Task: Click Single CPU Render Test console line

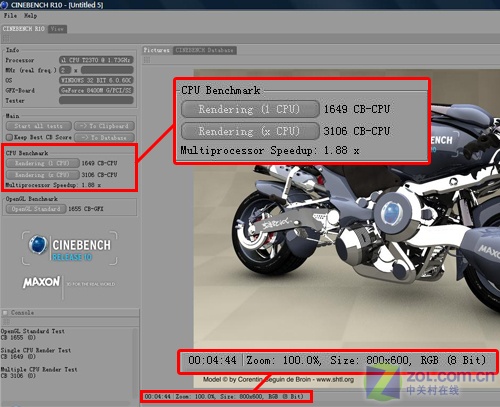Action: 36,350
